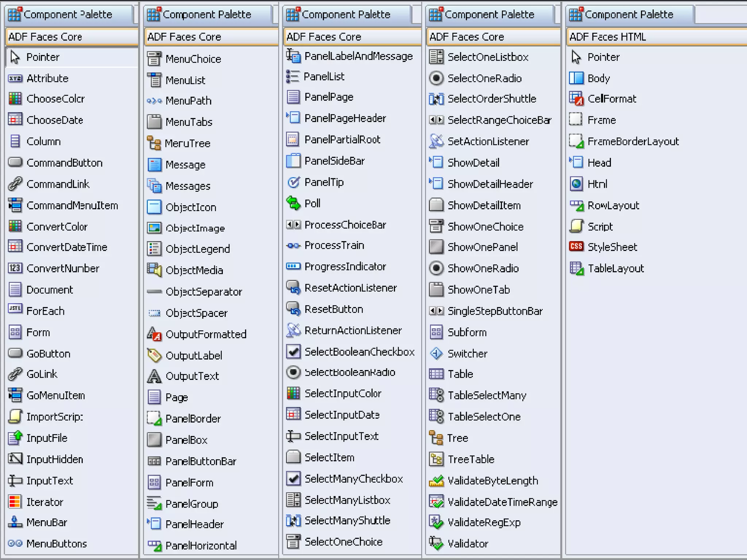The image size is (747, 560).
Task: Pick the SelectManyCheckbox component
Action: pos(353,479)
